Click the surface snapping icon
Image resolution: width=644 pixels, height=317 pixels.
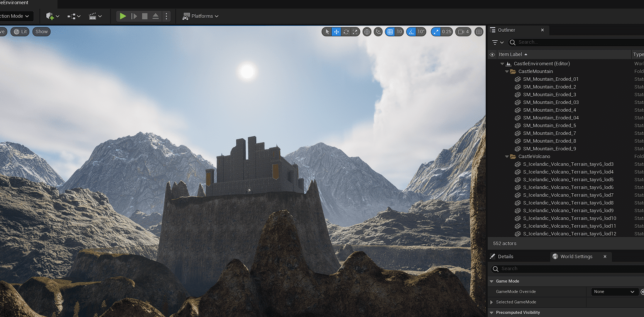click(378, 32)
